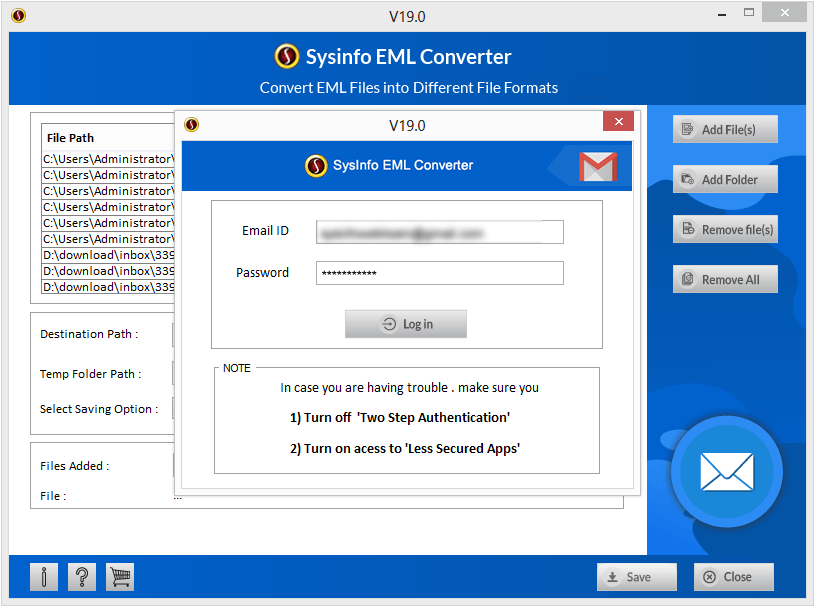
Task: Click the info icon in bottom bar
Action: (44, 577)
